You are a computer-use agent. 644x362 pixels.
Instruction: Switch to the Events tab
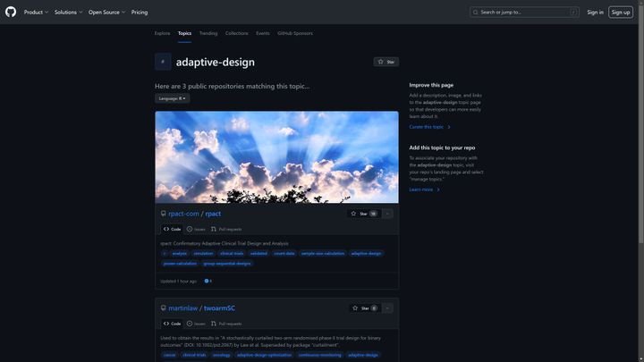[x=263, y=33]
